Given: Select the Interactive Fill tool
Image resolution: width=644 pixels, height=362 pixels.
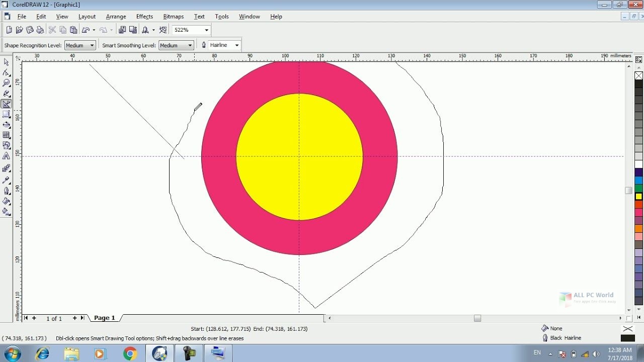Looking at the screenshot, I should click(x=7, y=212).
